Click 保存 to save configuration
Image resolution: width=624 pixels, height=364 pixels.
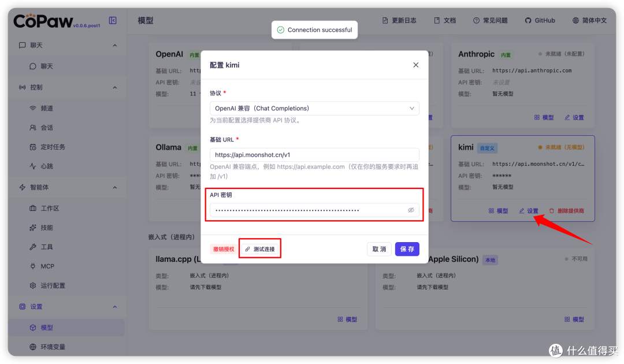coord(407,249)
